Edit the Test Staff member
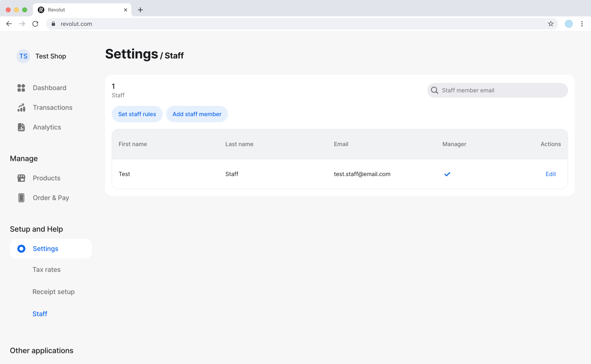This screenshot has width=591, height=364. point(551,174)
